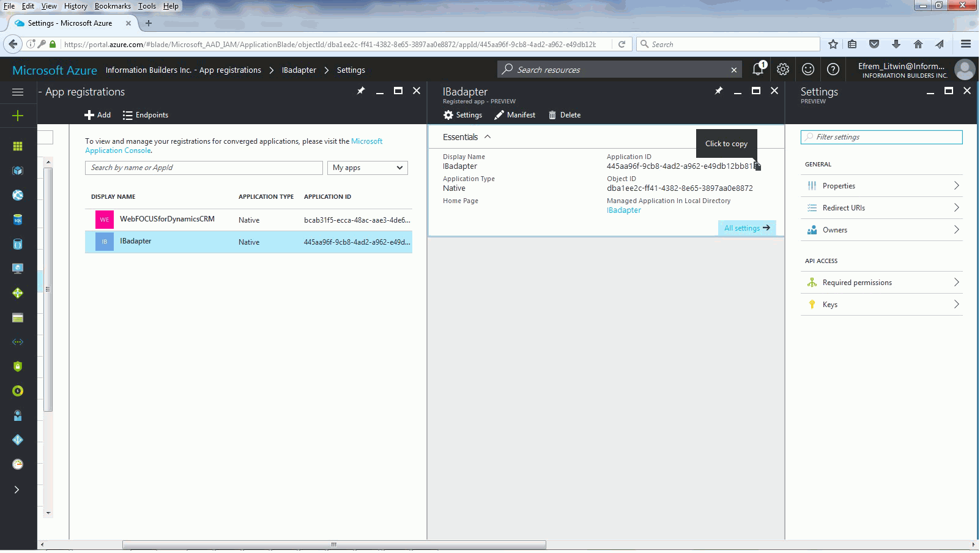
Task: Click the browser Back button
Action: (13, 44)
